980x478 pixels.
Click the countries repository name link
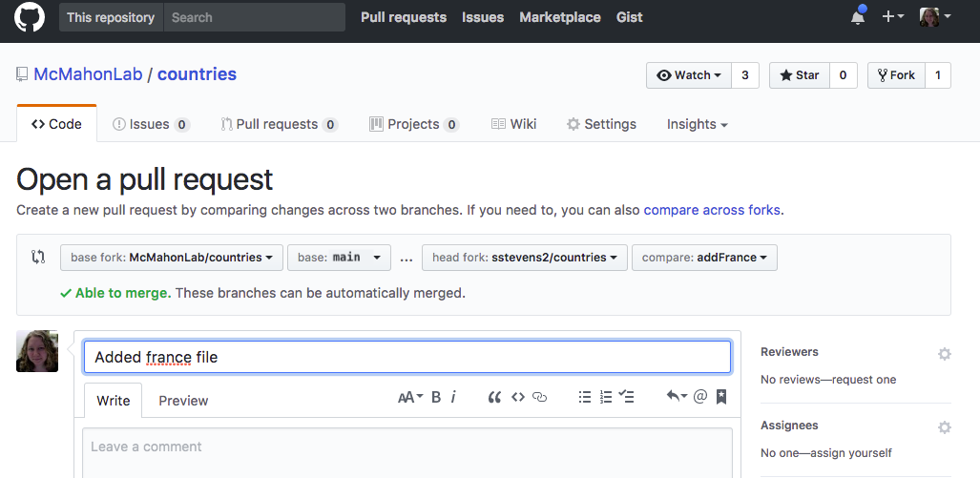[x=197, y=74]
